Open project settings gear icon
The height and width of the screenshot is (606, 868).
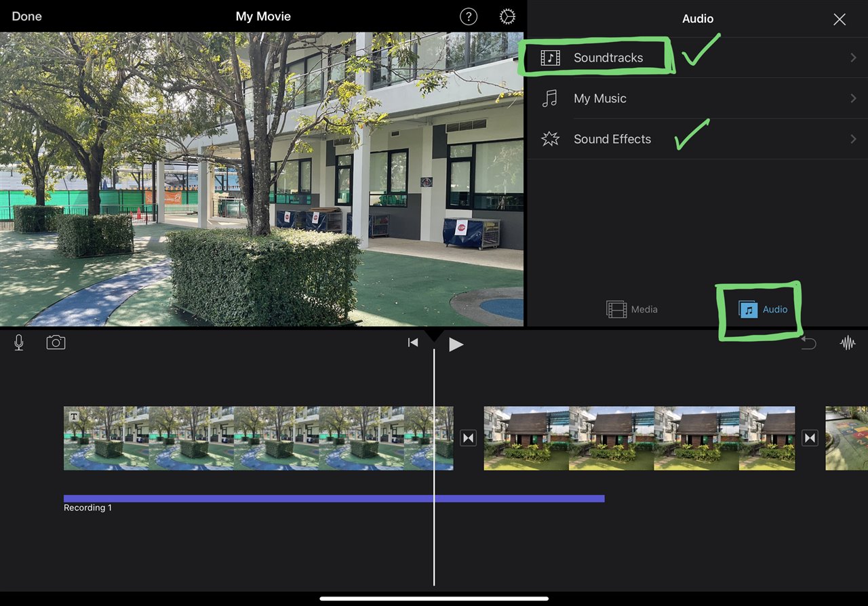tap(507, 17)
